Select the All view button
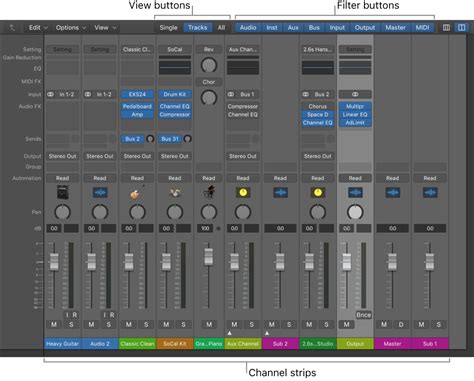Image resolution: width=474 pixels, height=381 pixels. (221, 28)
